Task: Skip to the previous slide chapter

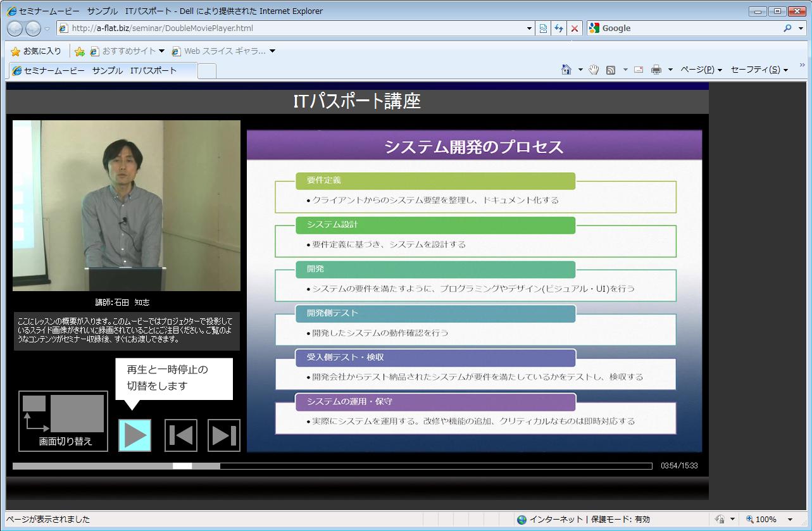Action: coord(181,435)
